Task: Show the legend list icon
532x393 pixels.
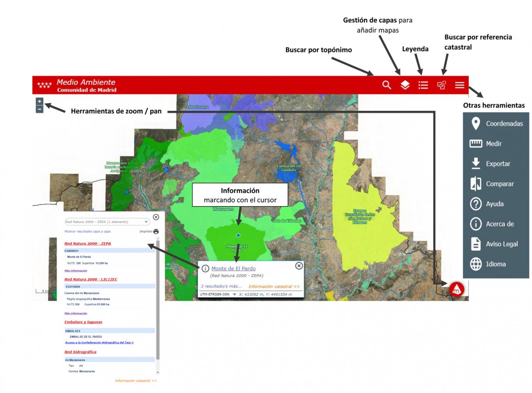Action: pos(423,85)
